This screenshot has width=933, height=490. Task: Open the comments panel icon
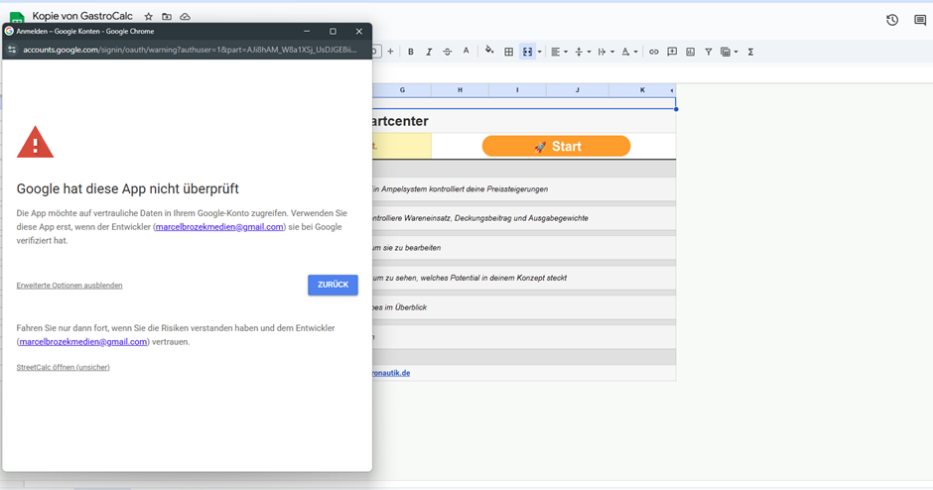point(920,20)
